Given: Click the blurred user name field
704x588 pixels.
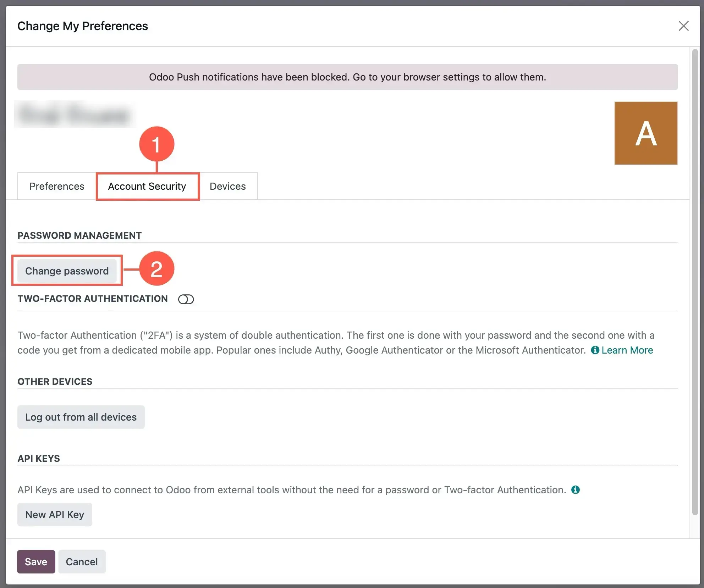Looking at the screenshot, I should point(75,115).
